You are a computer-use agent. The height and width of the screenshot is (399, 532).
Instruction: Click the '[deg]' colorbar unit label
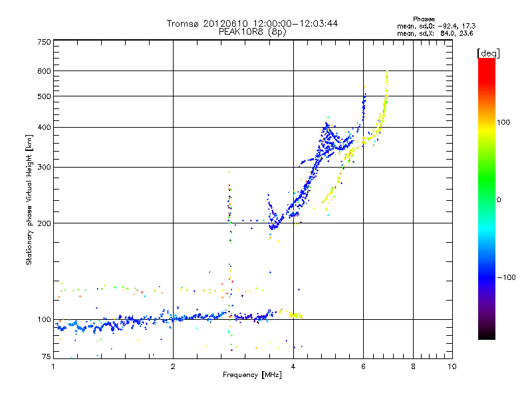pos(488,53)
